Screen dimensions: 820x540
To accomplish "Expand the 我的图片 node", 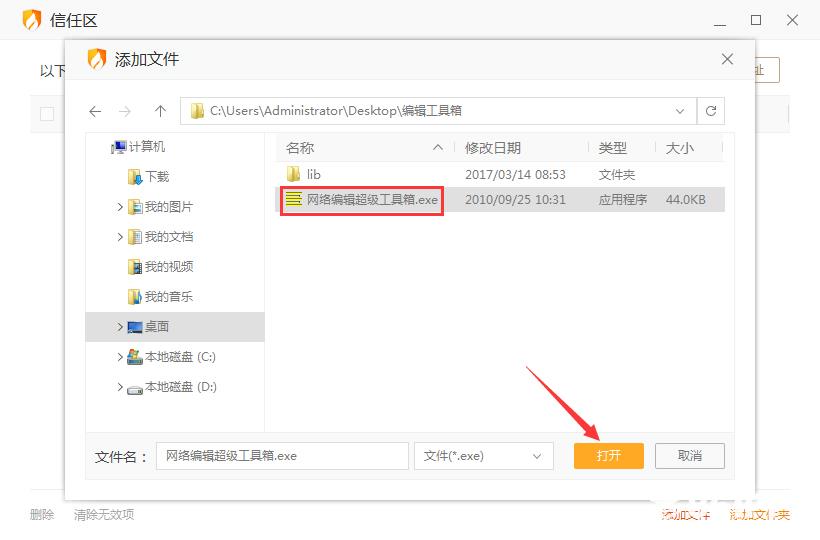I will click(x=120, y=207).
